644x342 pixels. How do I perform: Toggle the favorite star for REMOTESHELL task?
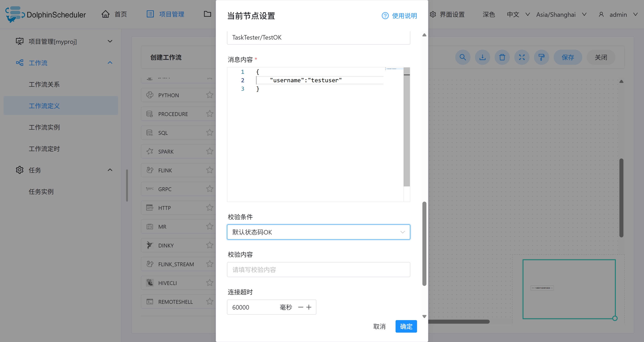tap(210, 302)
